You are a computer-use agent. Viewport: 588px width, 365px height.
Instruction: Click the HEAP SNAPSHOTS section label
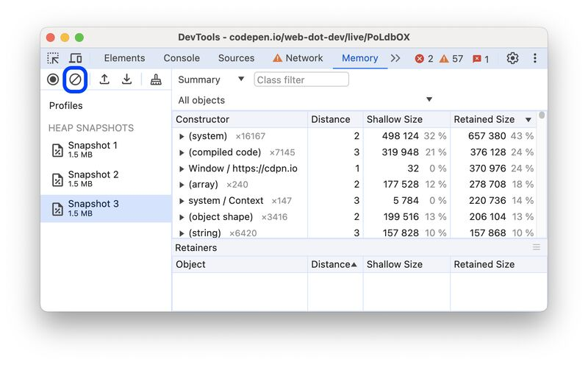91,128
